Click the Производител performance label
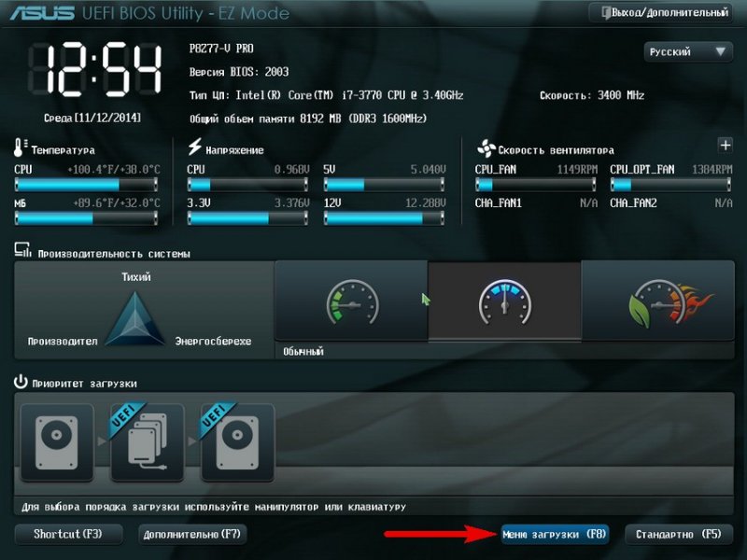Screen dimensions: 747x560 63,342
